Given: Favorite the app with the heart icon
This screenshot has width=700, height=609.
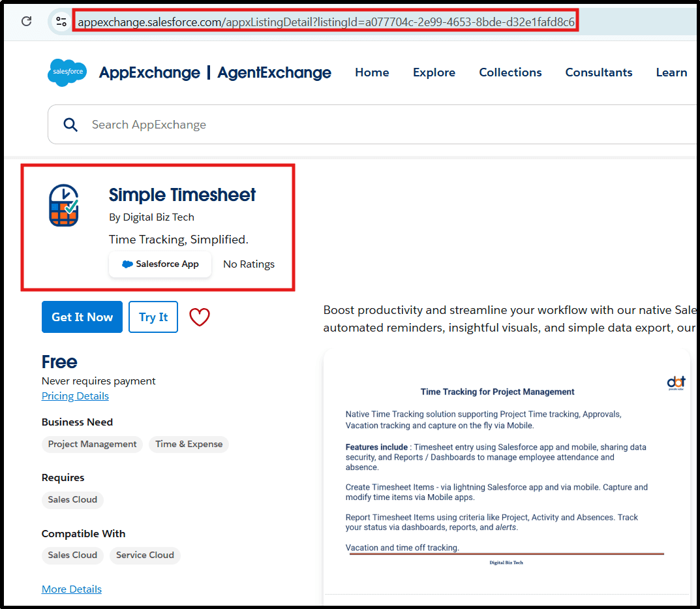Looking at the screenshot, I should pyautogui.click(x=200, y=317).
